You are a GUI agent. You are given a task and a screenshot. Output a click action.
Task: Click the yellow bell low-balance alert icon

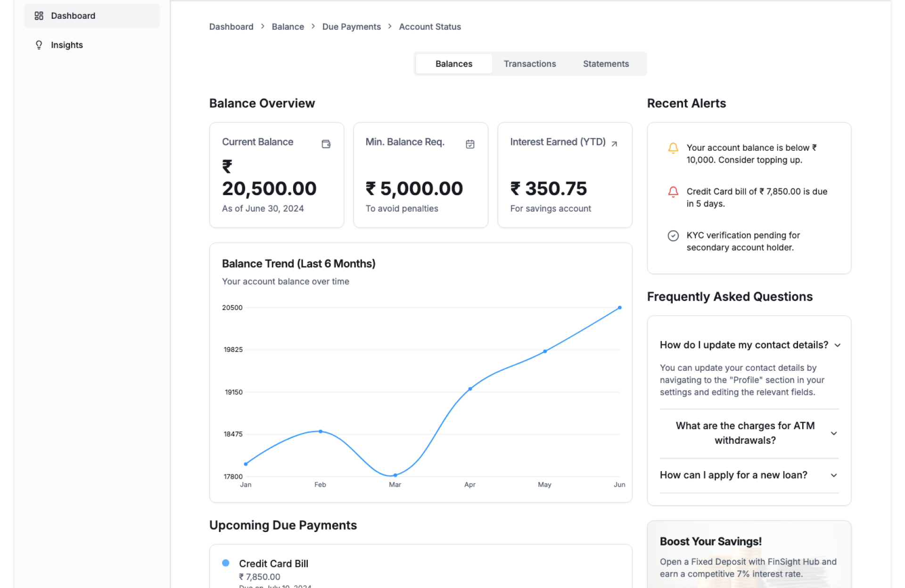click(673, 148)
